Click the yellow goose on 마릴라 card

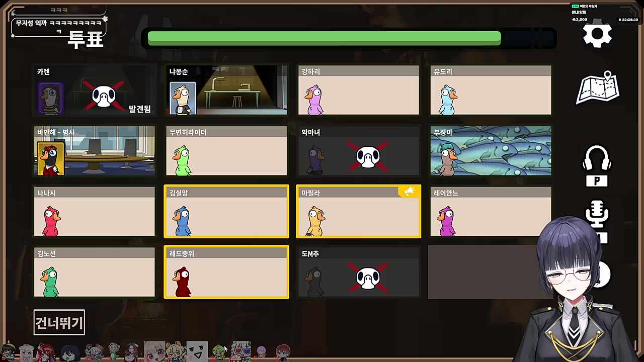tap(315, 221)
